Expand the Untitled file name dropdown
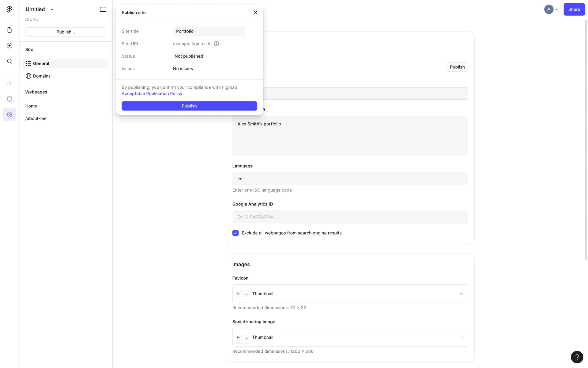The width and height of the screenshot is (588, 368). coord(52,10)
